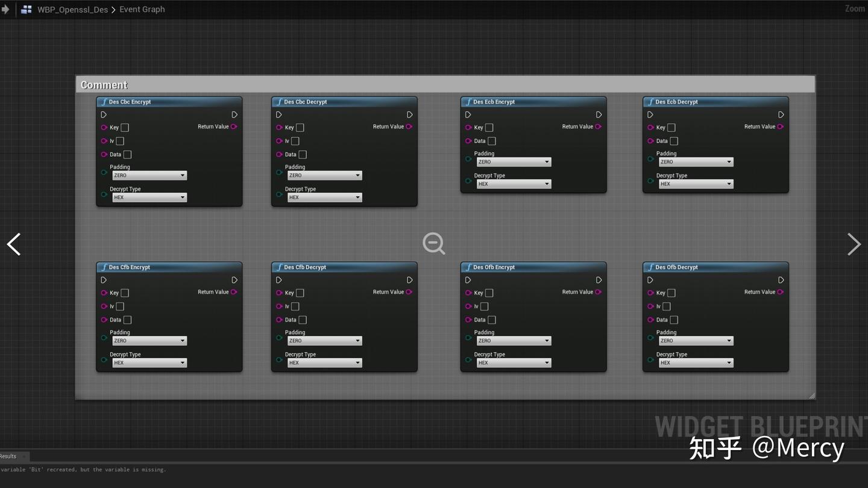Click the Comment header bar
The image size is (868, 488).
(x=104, y=84)
